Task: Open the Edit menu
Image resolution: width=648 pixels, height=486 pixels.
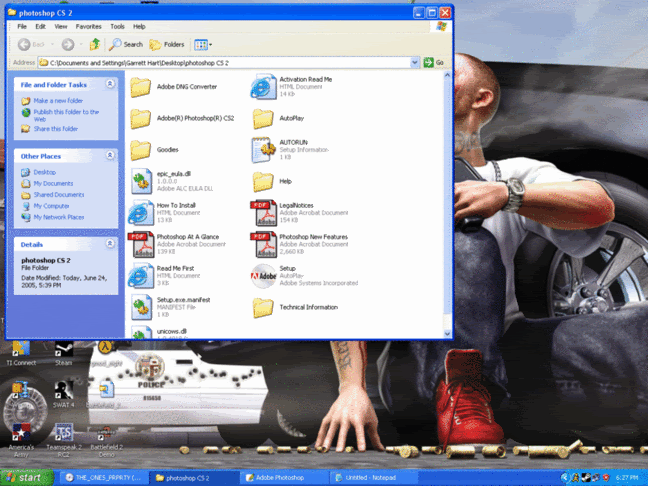Action: coord(40,26)
